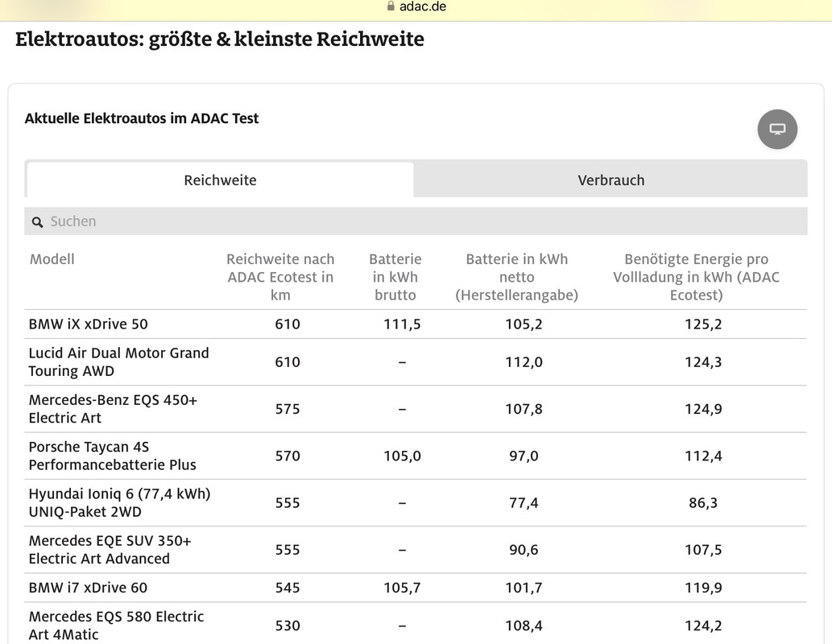
Task: Click brutto value 111,5 for BMW iX
Action: [x=402, y=324]
